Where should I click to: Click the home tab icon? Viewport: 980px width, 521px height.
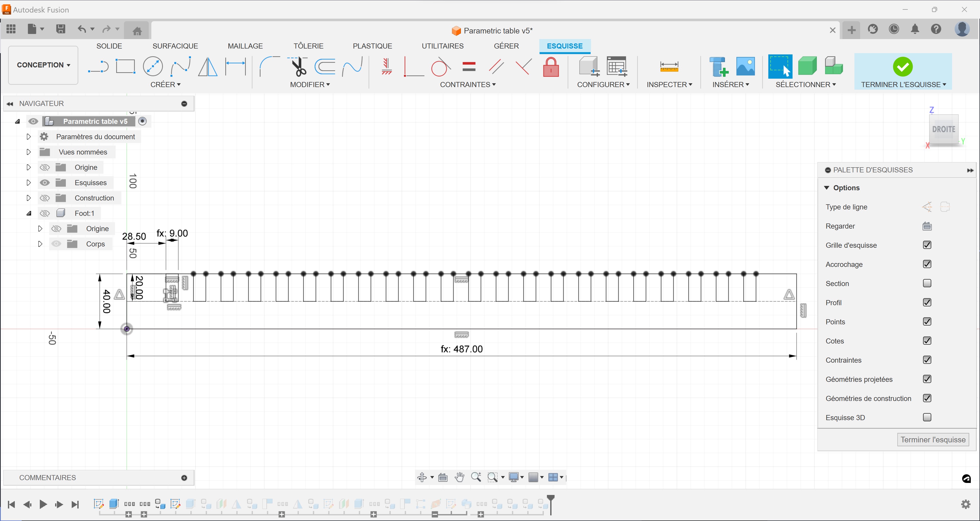[137, 30]
